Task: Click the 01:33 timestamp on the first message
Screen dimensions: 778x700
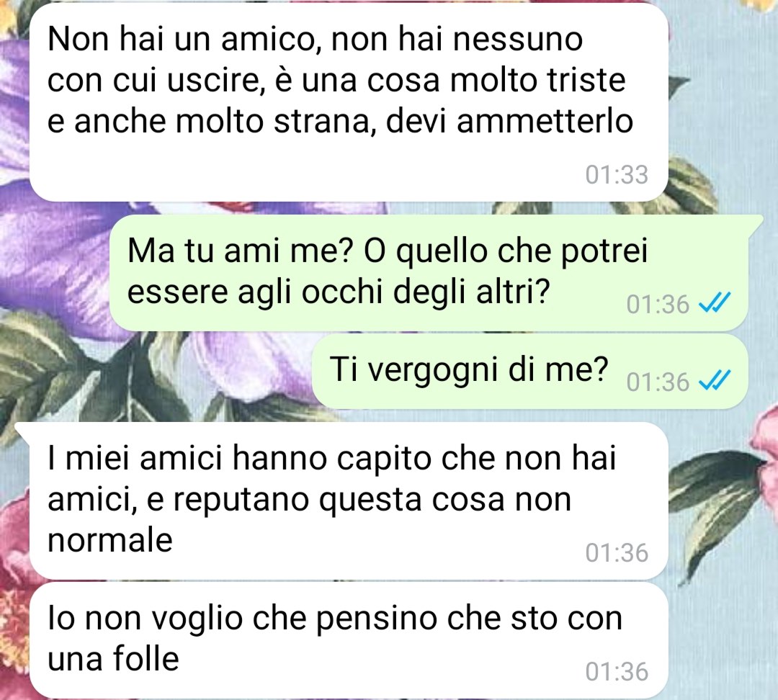Action: [x=617, y=174]
